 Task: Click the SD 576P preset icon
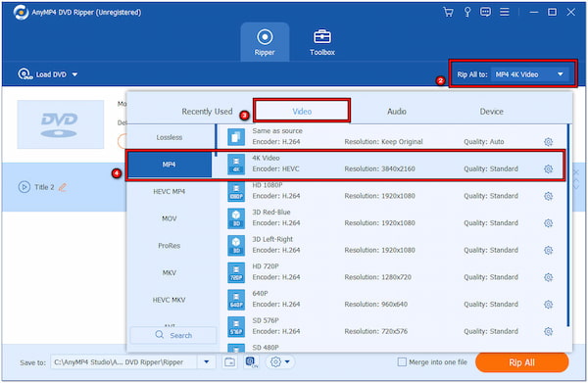click(236, 326)
